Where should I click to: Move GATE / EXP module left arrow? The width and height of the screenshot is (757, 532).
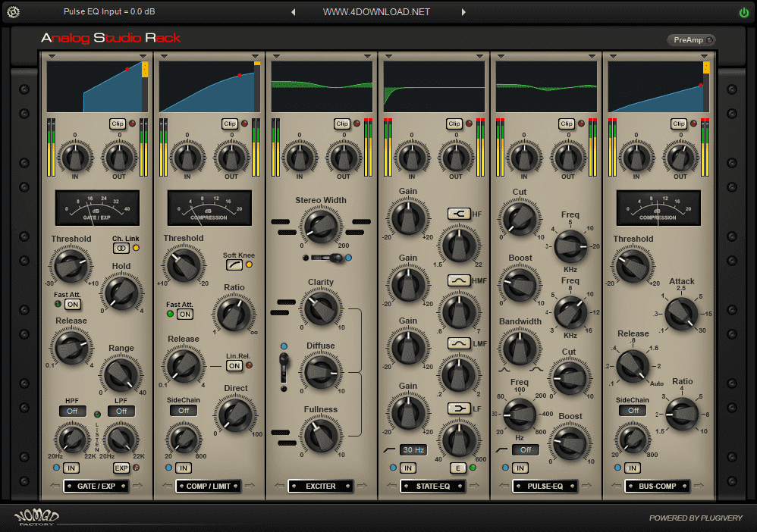click(55, 486)
